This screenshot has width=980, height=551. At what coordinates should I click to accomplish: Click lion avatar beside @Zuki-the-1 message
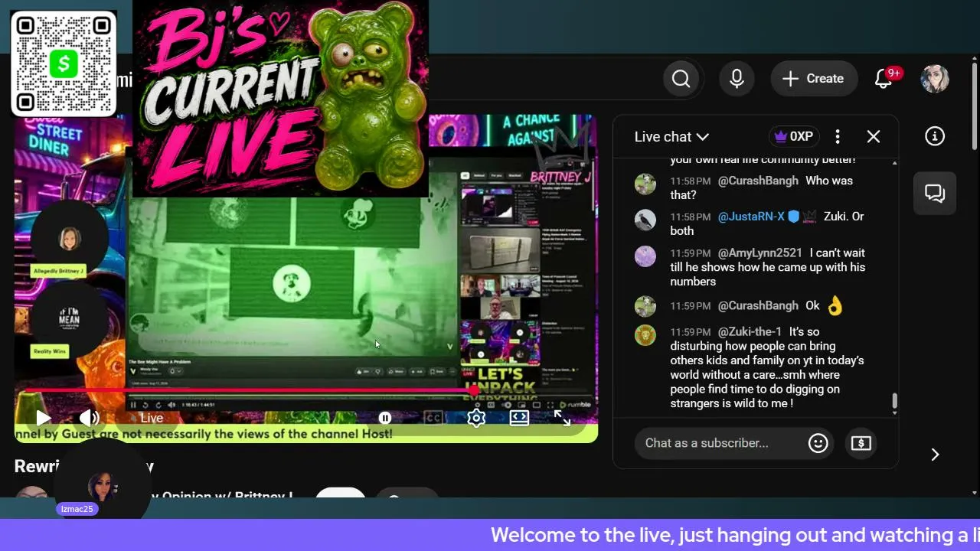point(645,334)
